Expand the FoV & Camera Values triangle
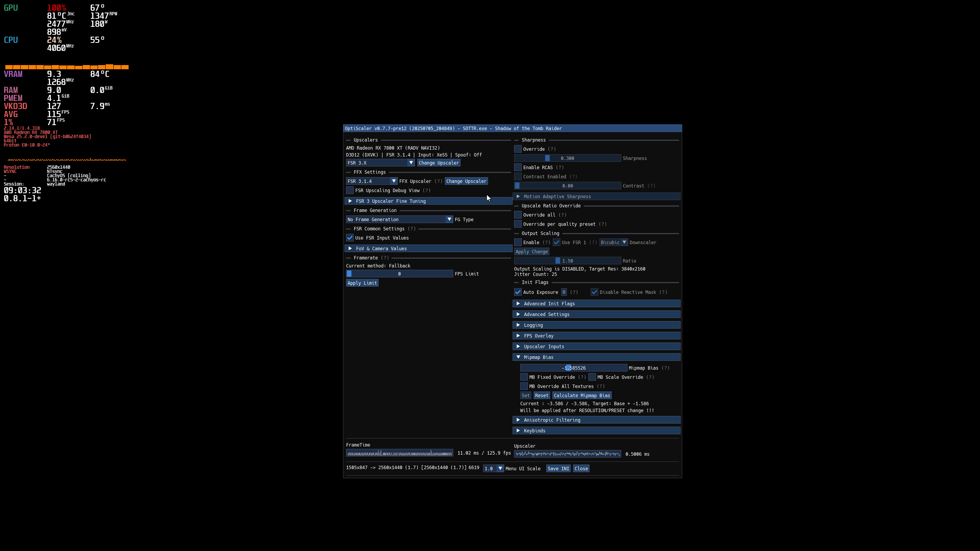Image resolution: width=980 pixels, height=551 pixels. [x=350, y=248]
